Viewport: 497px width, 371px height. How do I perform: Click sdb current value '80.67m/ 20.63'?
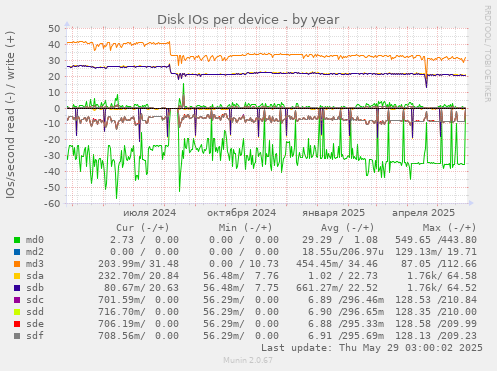coord(141,288)
